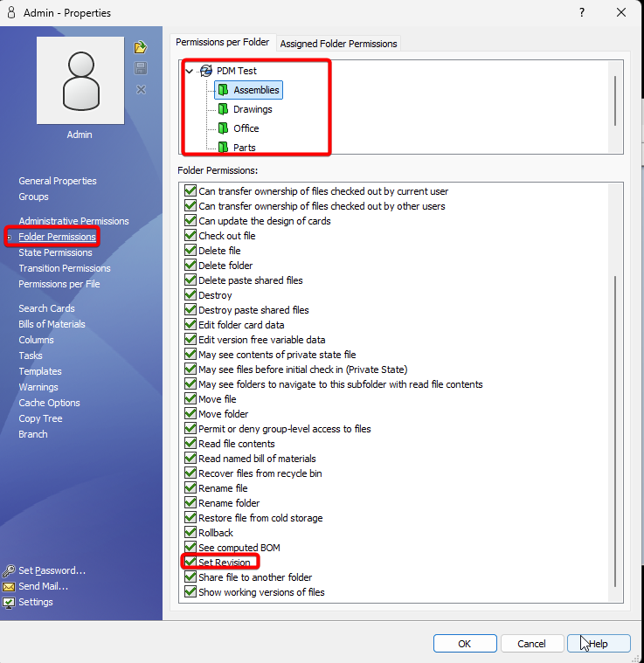Viewport: 644px width, 663px height.
Task: Collapse the PDM Test tree node
Action: 190,71
